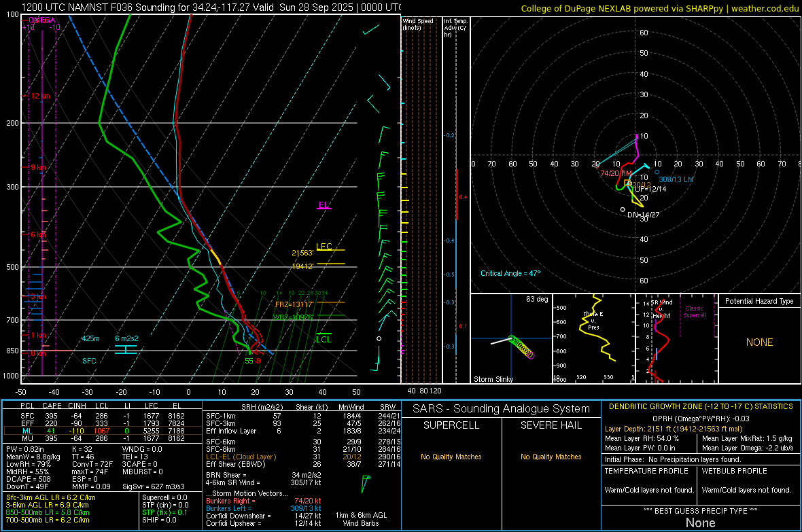The height and width of the screenshot is (532, 802).
Task: Click the green "850-500mb LR = 5.8 C/km"
Action: tap(48, 512)
